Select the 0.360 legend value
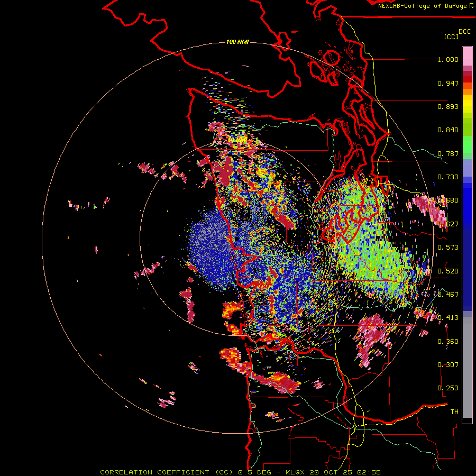 click(448, 342)
